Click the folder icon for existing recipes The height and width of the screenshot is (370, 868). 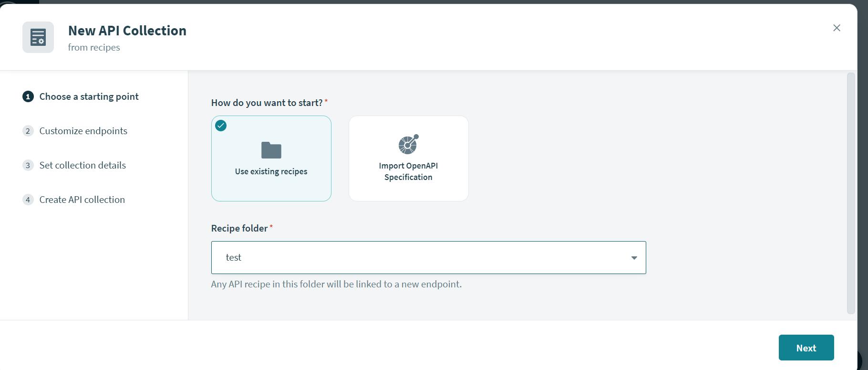click(x=271, y=150)
